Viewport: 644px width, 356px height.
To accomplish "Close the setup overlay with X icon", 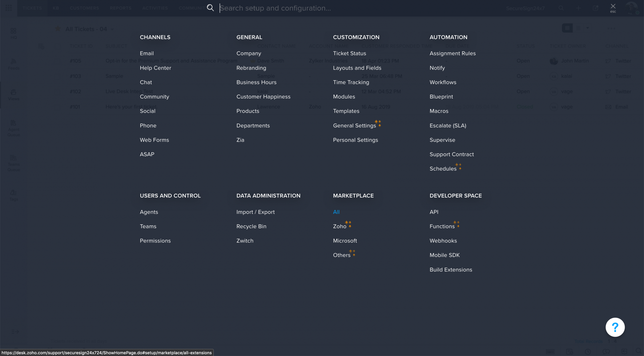I will coord(613,6).
